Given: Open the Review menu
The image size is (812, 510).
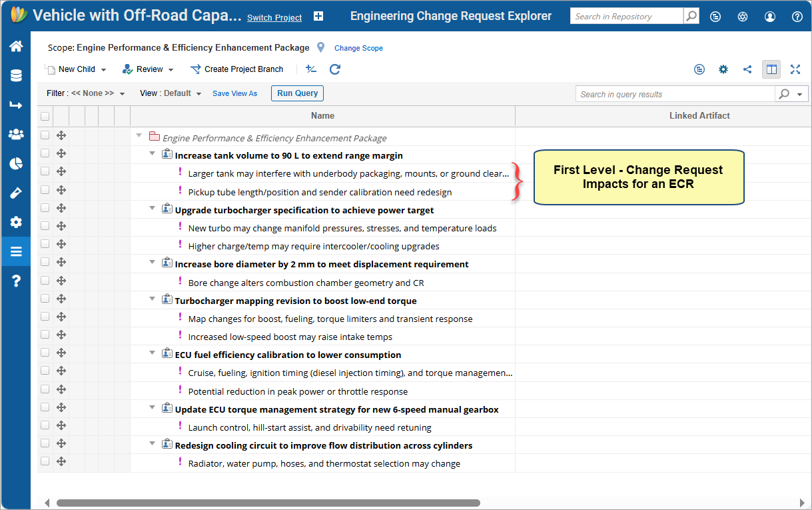Looking at the screenshot, I should tap(149, 69).
